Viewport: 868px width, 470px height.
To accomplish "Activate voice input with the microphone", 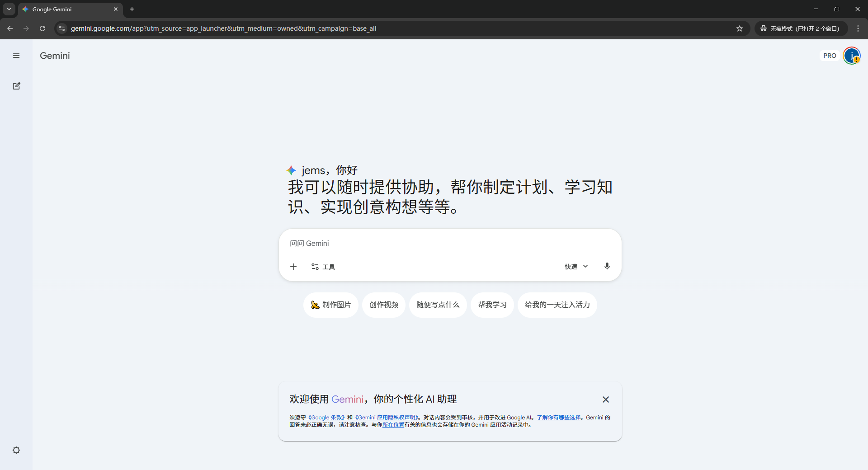I will coord(607,266).
